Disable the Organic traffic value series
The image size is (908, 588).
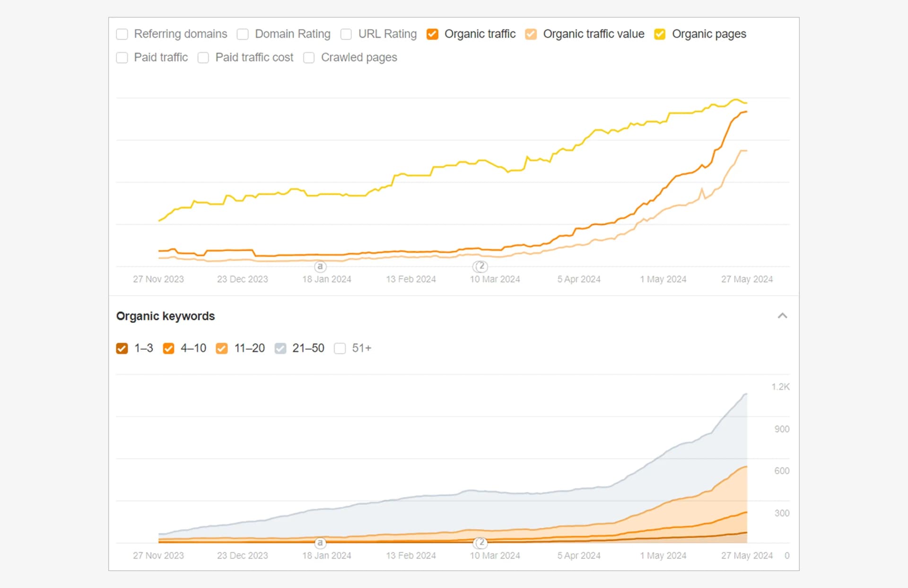[531, 34]
